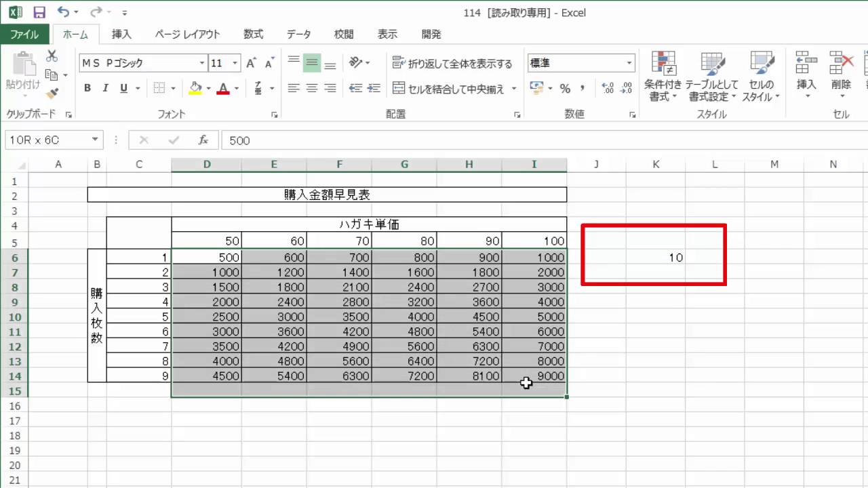Viewport: 868px width, 488px height.
Task: Select column K header
Action: [x=656, y=164]
